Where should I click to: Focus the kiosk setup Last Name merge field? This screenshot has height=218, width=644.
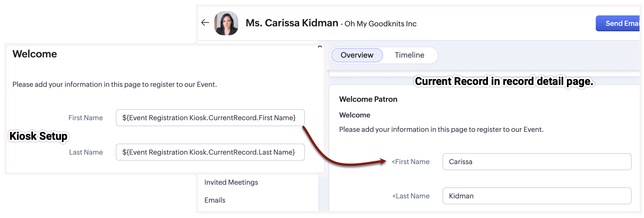click(x=210, y=152)
